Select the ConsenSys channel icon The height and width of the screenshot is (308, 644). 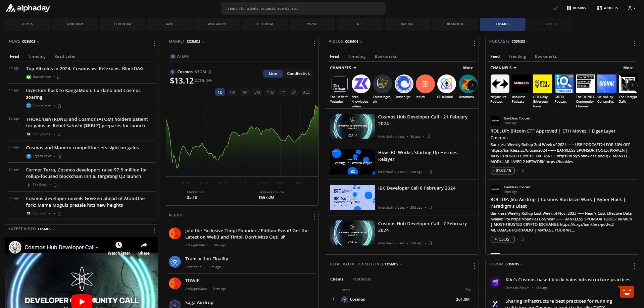tap(404, 84)
